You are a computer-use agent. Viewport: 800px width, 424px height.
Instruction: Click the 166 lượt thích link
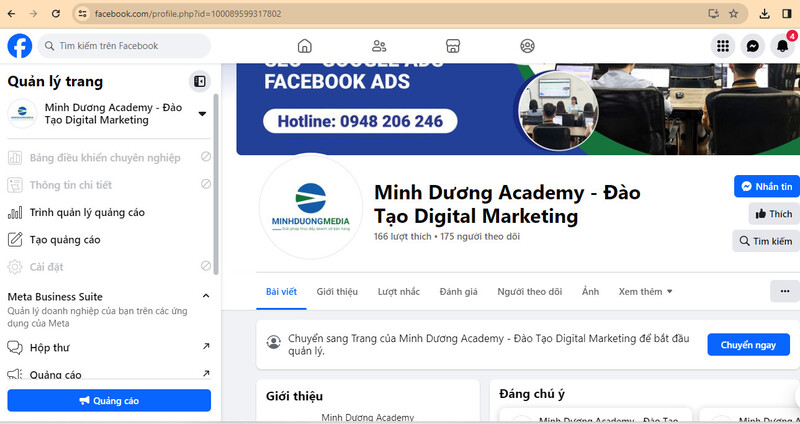coord(402,237)
